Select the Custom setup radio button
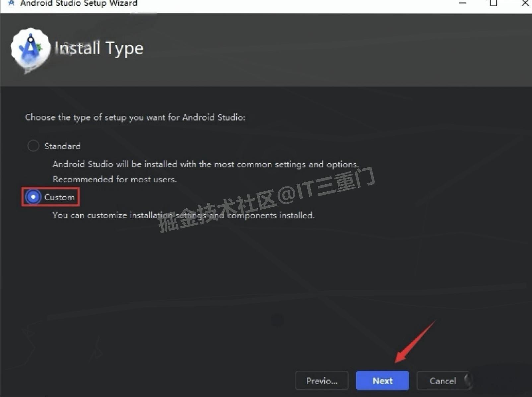 pos(33,197)
